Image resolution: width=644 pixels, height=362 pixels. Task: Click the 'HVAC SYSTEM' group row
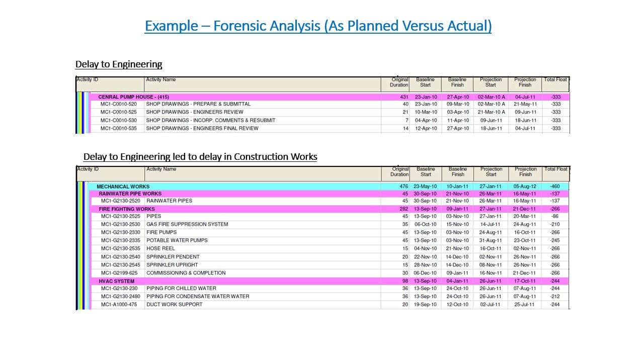(329, 281)
